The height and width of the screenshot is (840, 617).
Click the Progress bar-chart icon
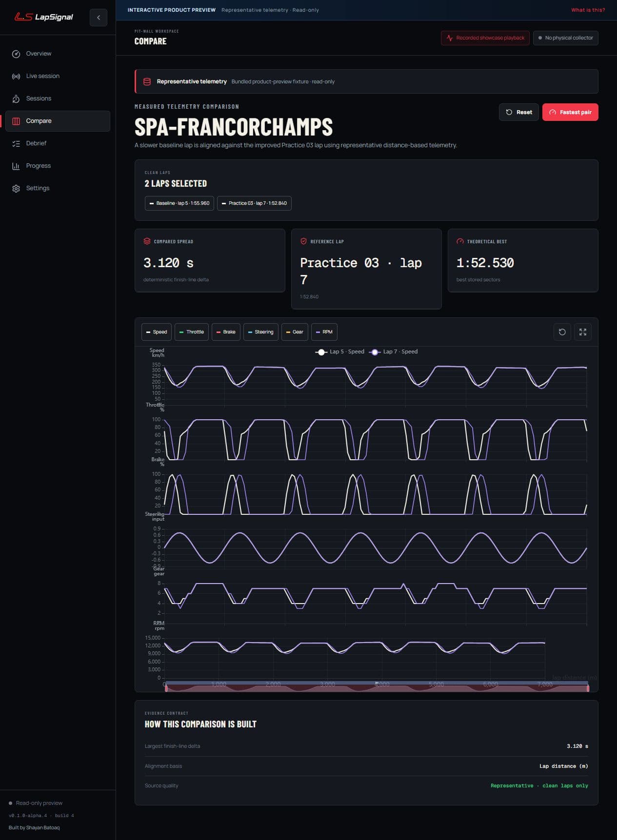(x=16, y=166)
